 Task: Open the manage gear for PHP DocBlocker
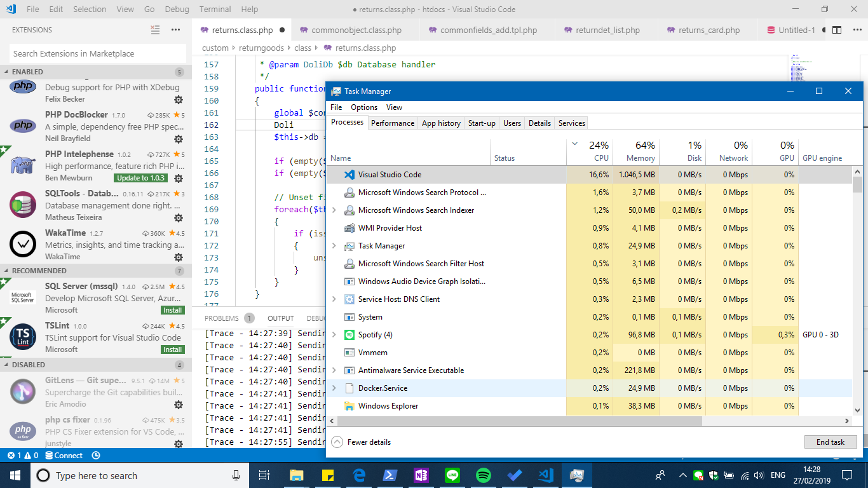coord(179,139)
